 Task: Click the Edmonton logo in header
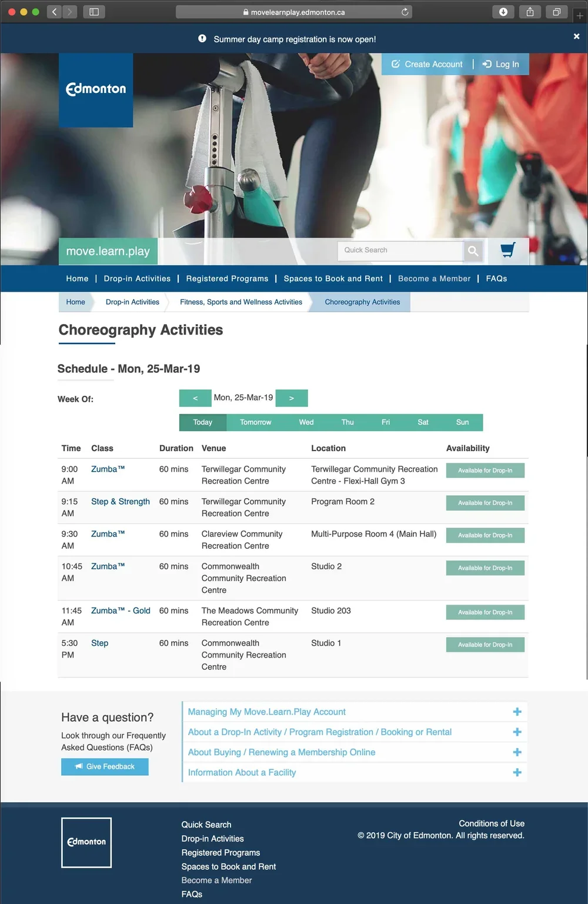[x=96, y=90]
